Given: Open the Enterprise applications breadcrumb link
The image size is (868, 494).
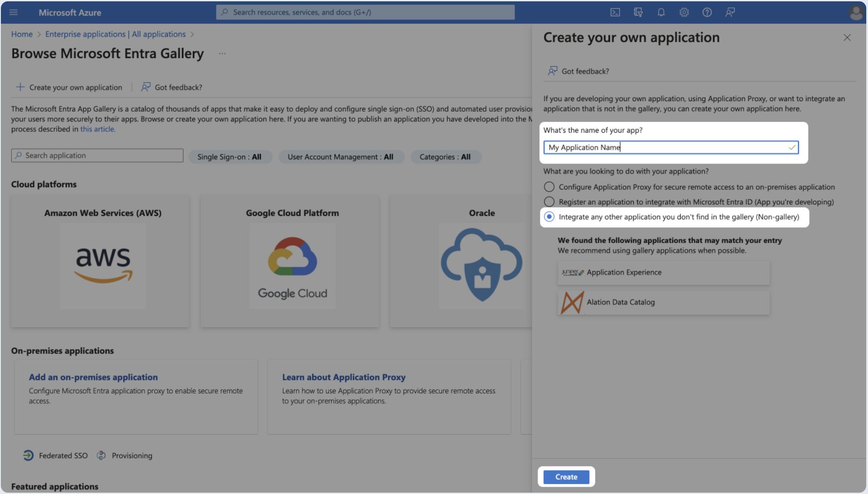Looking at the screenshot, I should point(115,34).
